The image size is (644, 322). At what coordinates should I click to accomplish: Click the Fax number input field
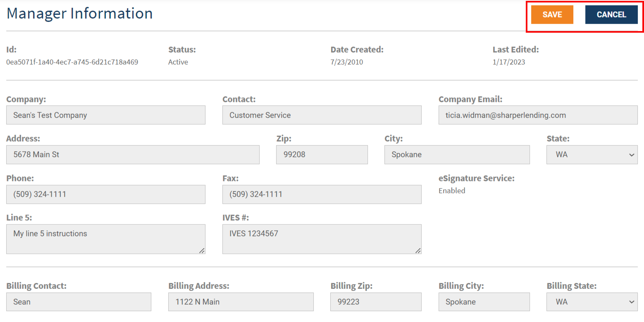pyautogui.click(x=322, y=194)
